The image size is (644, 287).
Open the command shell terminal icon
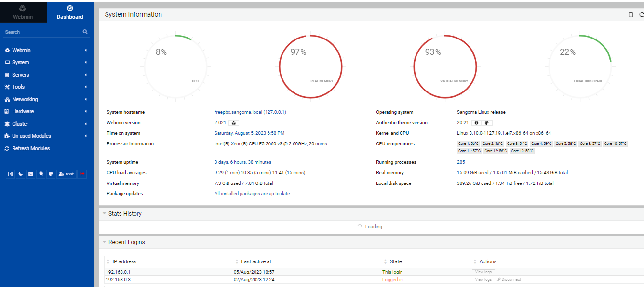[x=31, y=174]
